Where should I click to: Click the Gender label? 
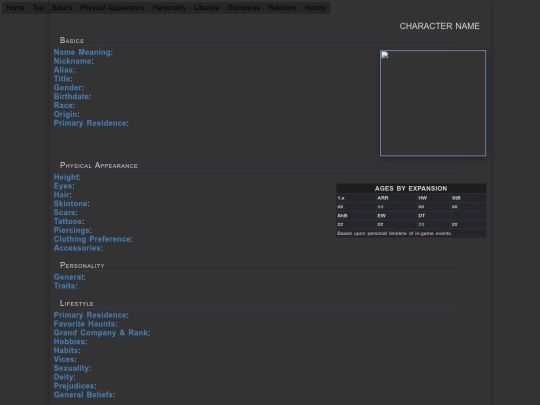(68, 88)
